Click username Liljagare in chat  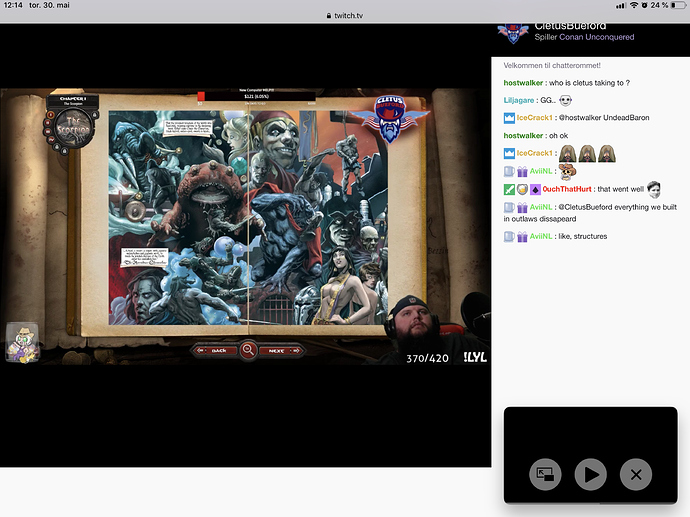[x=518, y=100]
